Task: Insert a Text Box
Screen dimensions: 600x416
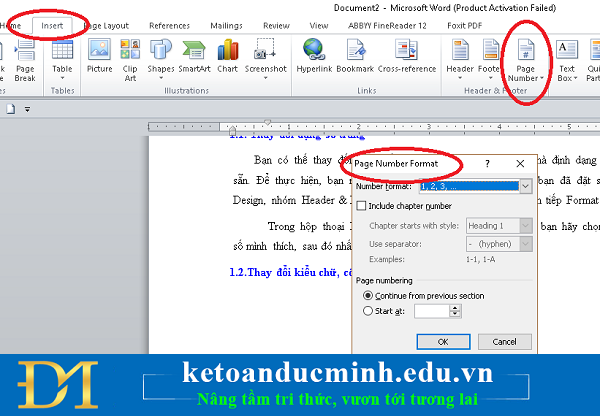Action: pos(567,61)
